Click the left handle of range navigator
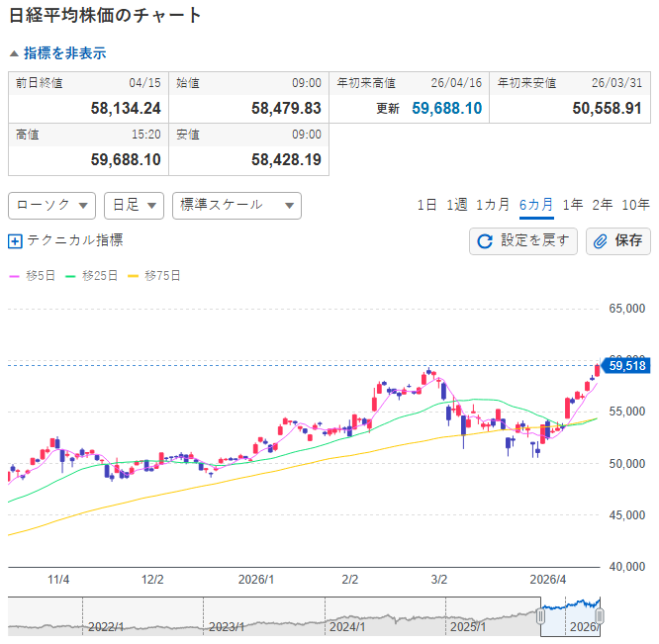 pos(540,616)
